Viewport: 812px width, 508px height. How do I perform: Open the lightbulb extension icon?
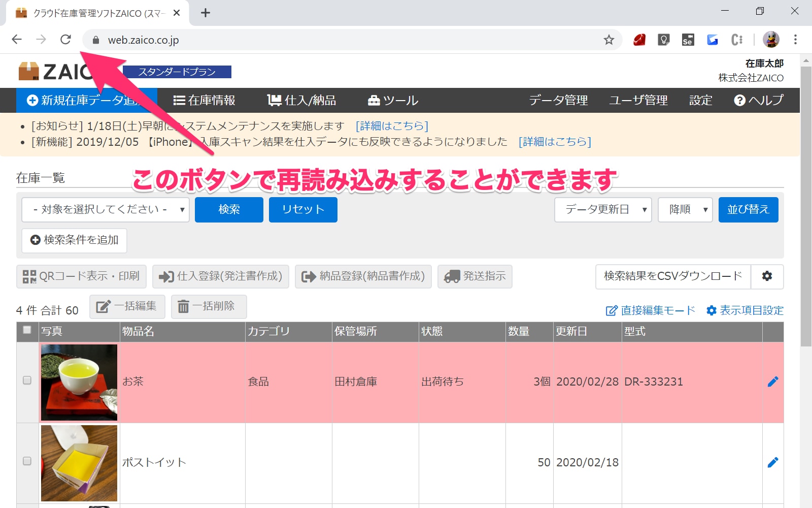point(663,40)
